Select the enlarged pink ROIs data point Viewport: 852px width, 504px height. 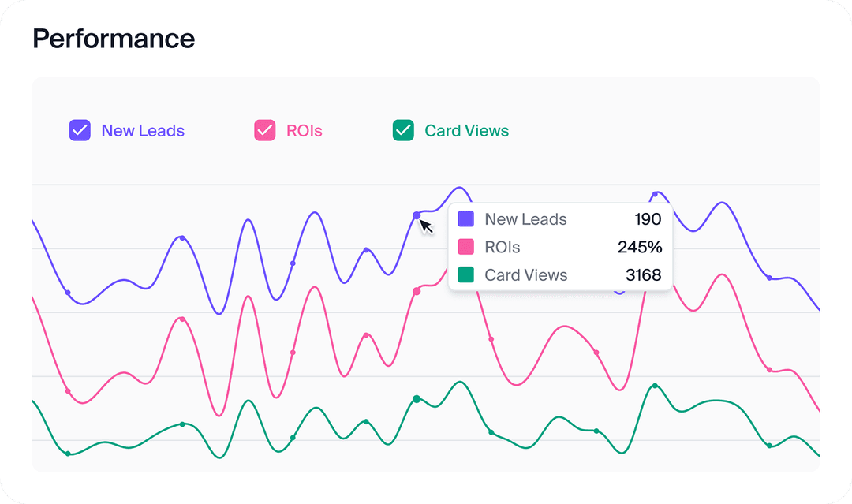[x=417, y=291]
